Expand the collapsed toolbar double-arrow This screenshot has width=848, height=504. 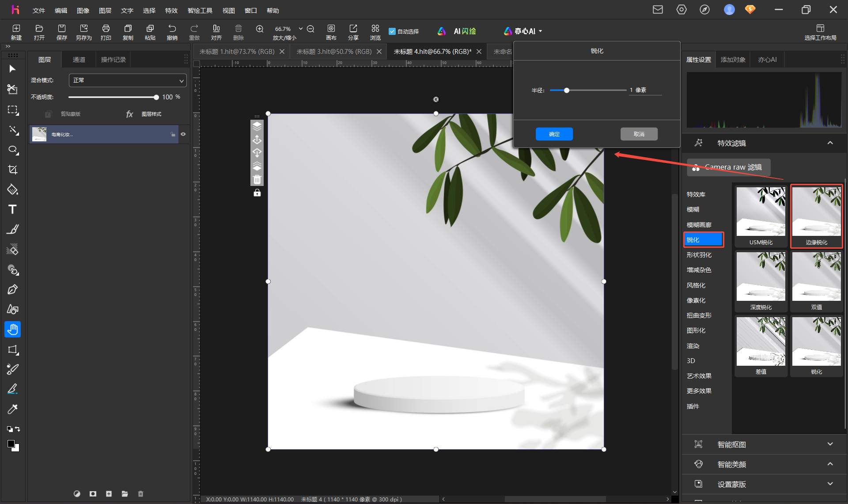pos(8,46)
